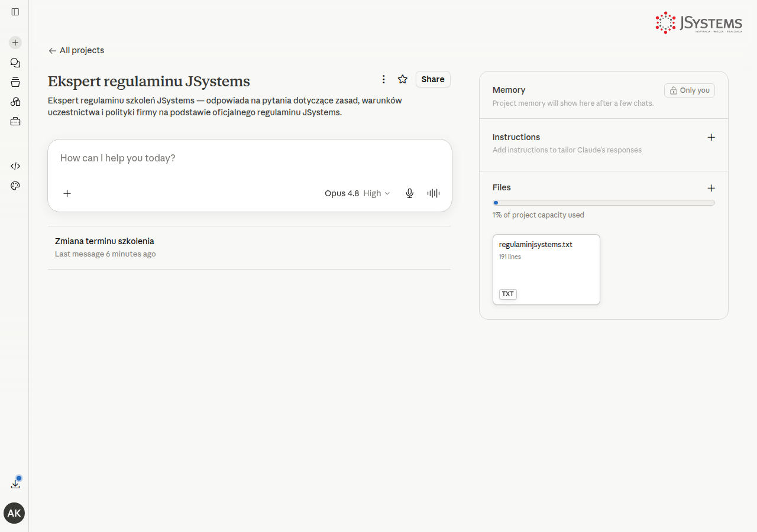This screenshot has height=532, width=757.
Task: Click the Only you visibility button
Action: [690, 90]
